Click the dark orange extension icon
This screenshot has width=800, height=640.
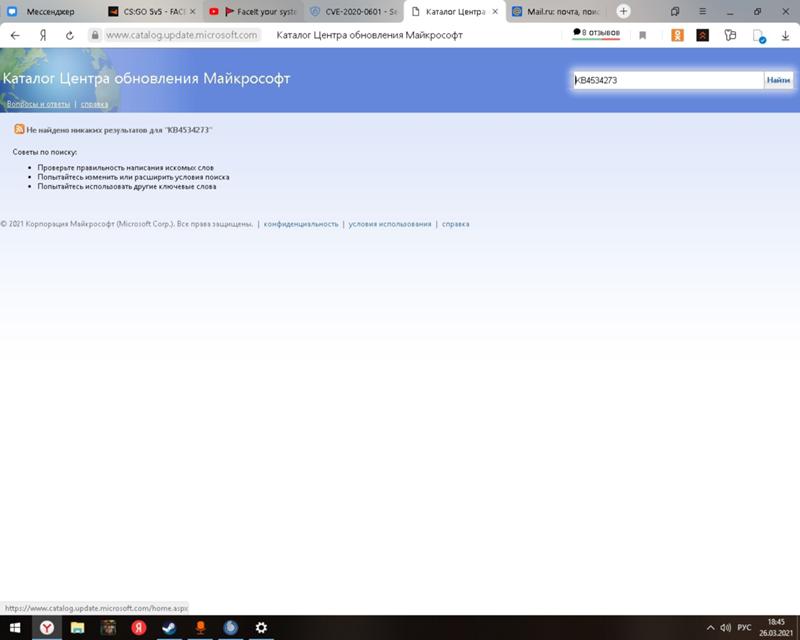click(703, 35)
